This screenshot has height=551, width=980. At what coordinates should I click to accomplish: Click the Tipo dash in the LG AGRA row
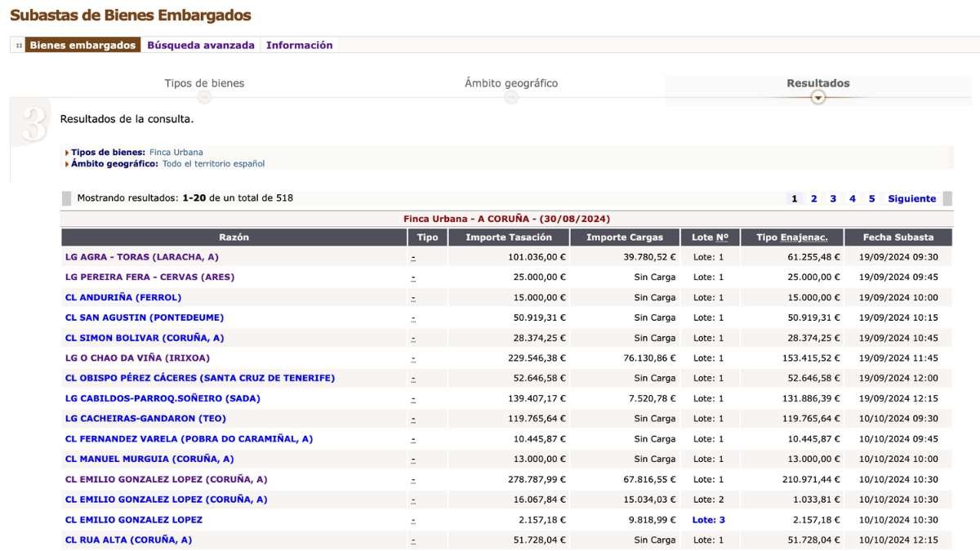(x=413, y=257)
